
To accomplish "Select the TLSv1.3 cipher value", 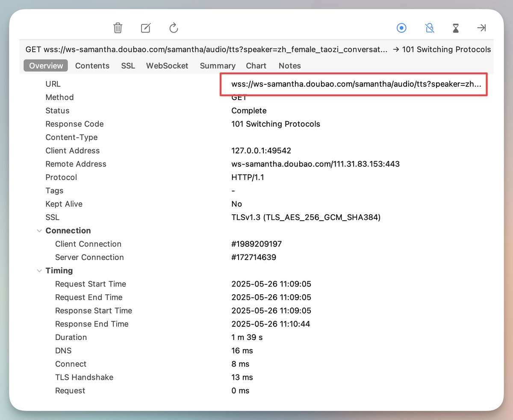I will point(306,217).
